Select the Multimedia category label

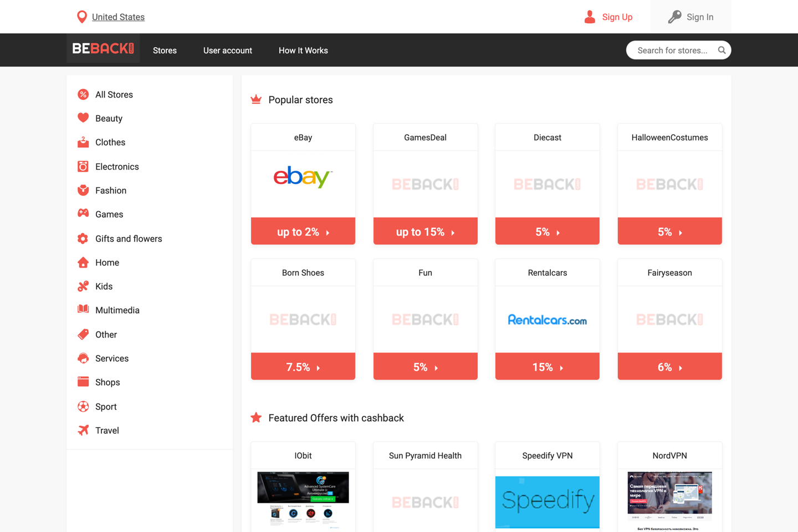pos(117,310)
